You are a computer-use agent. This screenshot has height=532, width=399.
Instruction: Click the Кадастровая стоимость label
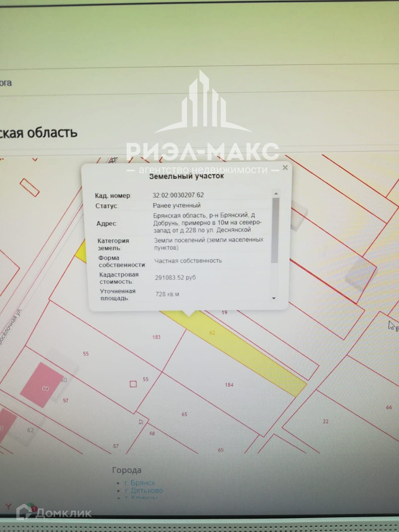(x=119, y=278)
